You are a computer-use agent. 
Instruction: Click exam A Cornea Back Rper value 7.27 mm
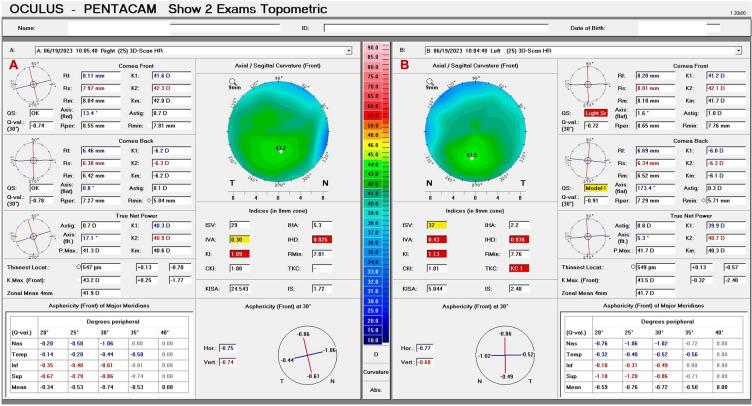pyautogui.click(x=101, y=200)
